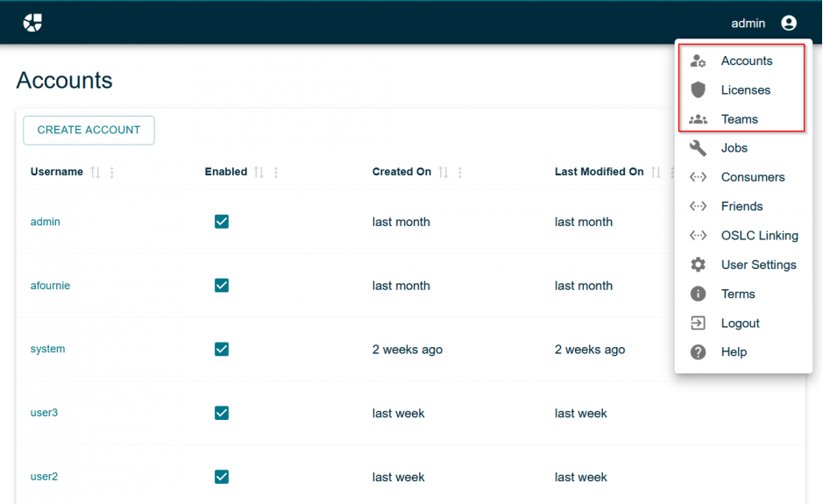This screenshot has height=504, width=823.
Task: Click the gear icon beside User Settings
Action: [x=698, y=265]
